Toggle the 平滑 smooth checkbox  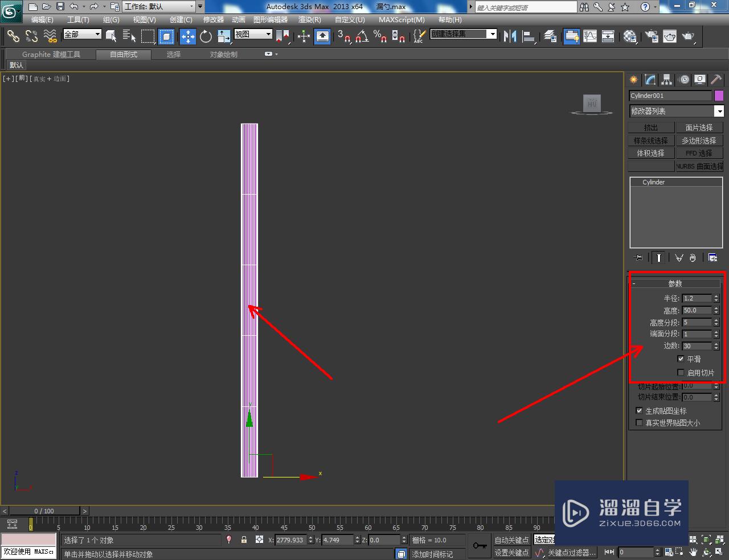[x=681, y=359]
